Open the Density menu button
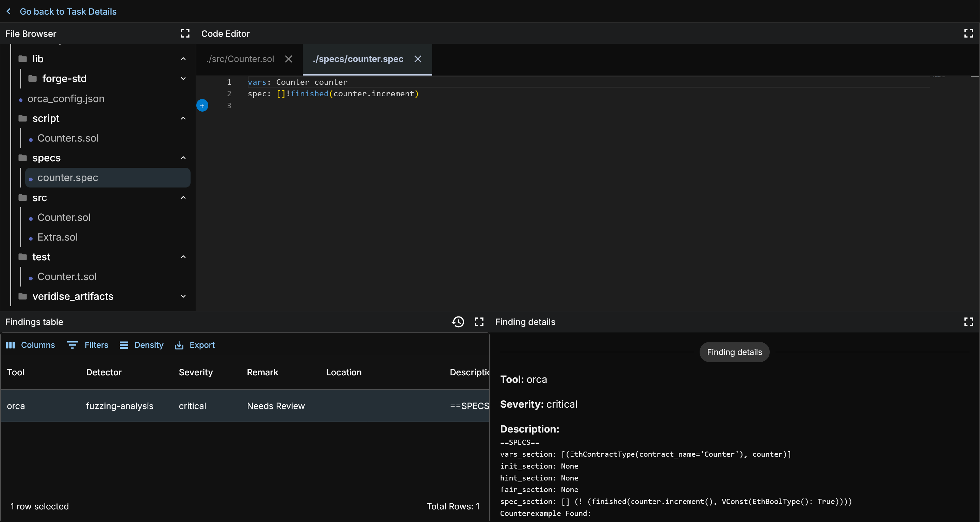The height and width of the screenshot is (522, 980). (141, 345)
